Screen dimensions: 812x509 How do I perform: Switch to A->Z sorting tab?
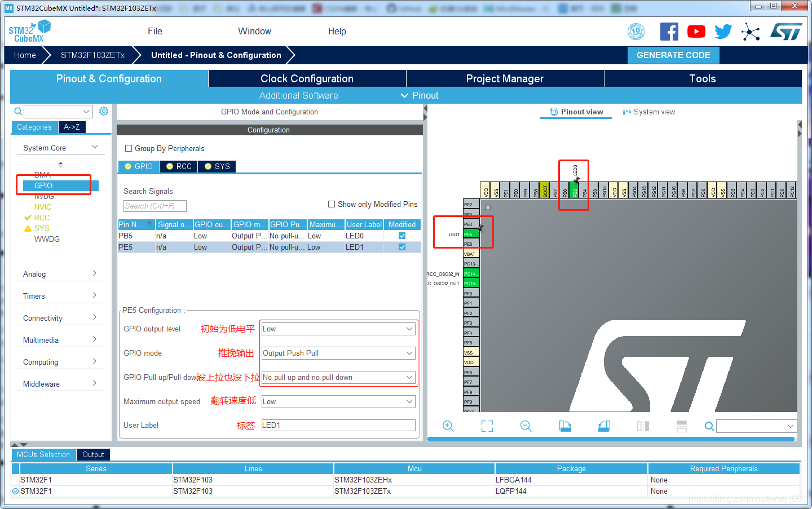pyautogui.click(x=72, y=127)
